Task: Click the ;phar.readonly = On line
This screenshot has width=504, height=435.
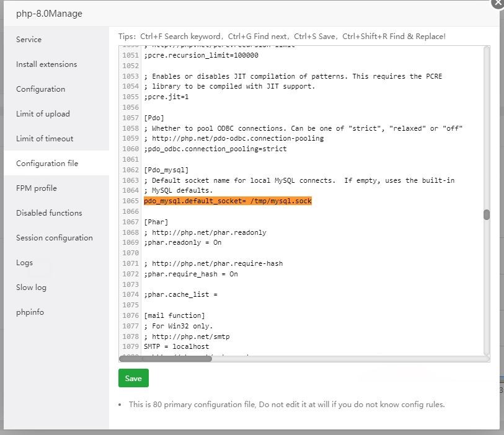Action: [x=182, y=243]
